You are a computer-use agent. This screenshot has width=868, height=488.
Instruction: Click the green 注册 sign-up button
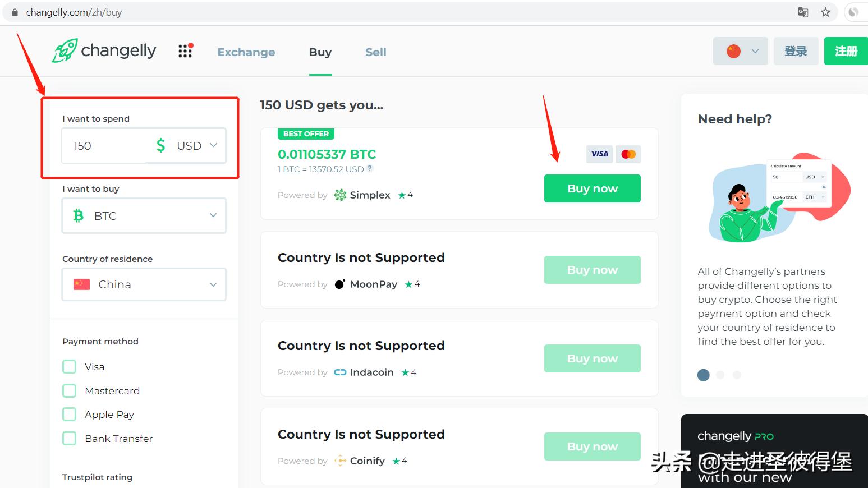pyautogui.click(x=846, y=51)
